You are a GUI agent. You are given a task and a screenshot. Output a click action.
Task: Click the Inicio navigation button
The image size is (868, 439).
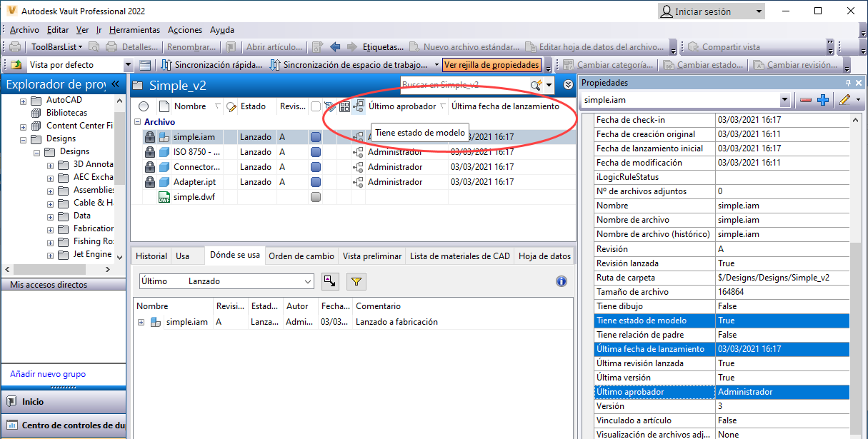(x=63, y=402)
